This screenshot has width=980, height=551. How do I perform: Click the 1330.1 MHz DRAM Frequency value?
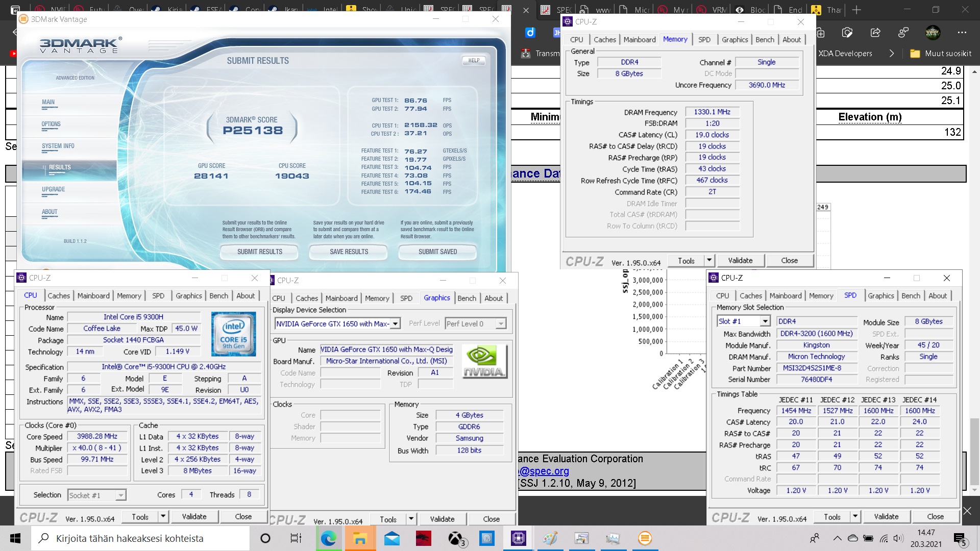click(x=712, y=112)
